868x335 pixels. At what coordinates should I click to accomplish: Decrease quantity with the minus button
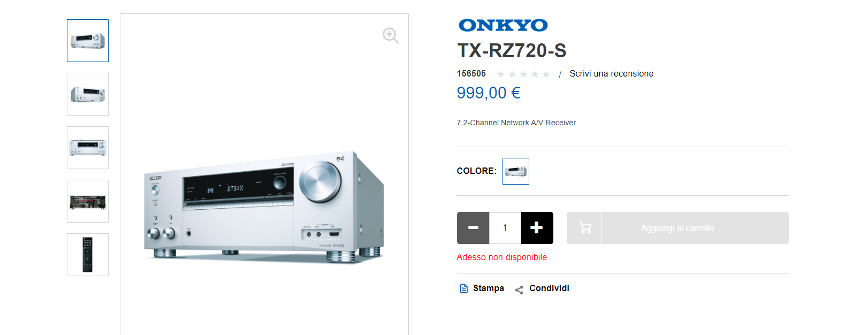point(473,228)
